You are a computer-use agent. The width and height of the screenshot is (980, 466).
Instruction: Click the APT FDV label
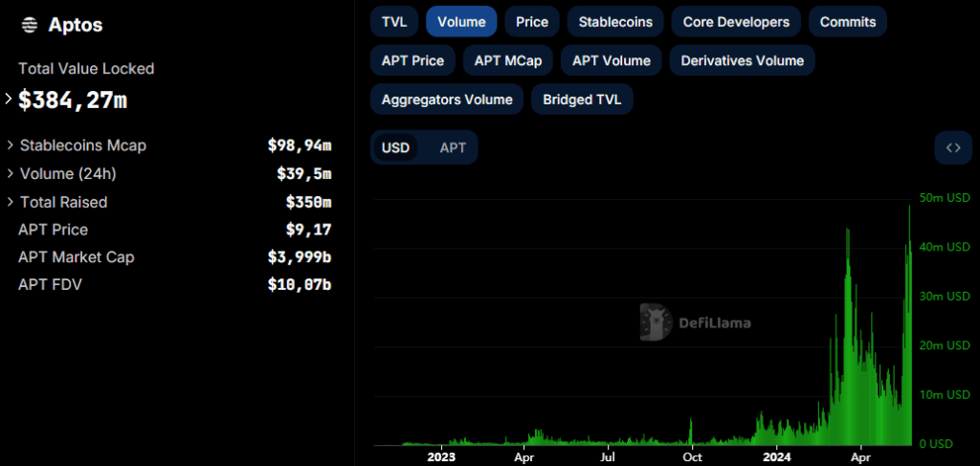click(50, 285)
